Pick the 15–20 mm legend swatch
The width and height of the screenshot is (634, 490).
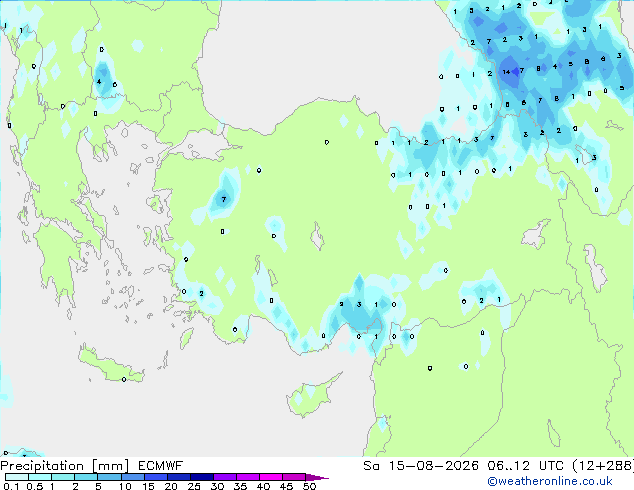point(156,477)
